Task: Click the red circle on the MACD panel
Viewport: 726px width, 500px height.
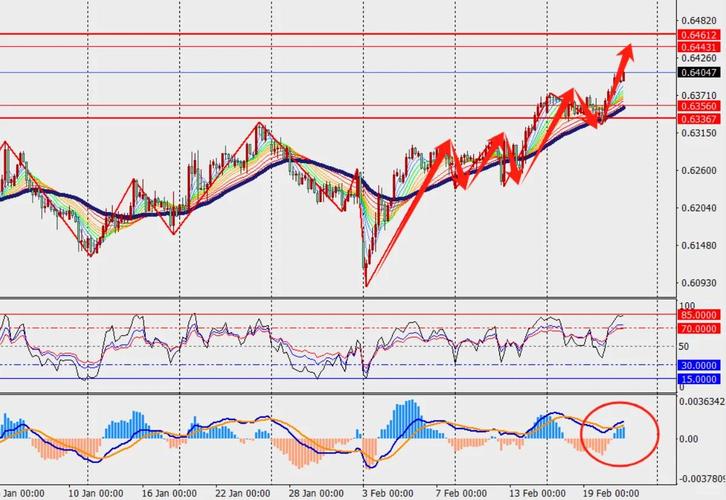Action: (x=621, y=433)
